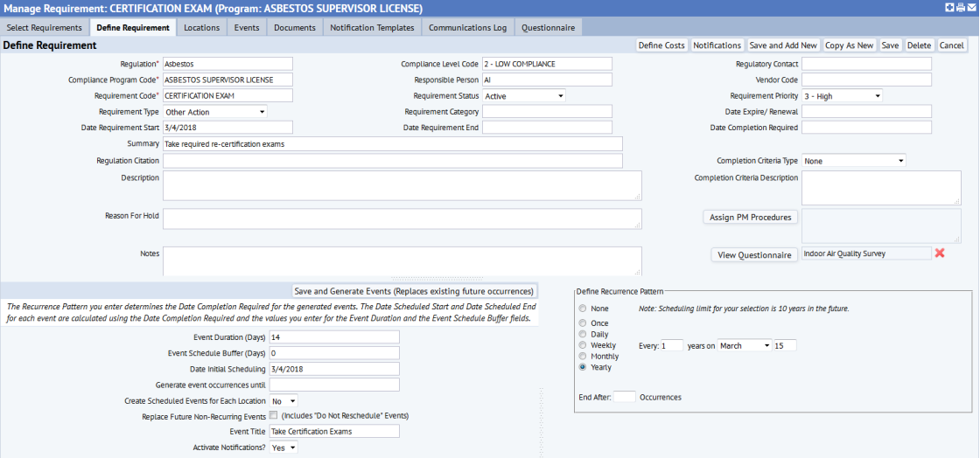The width and height of the screenshot is (980, 458).
Task: Enable Replace Future Non-Recurring Events checkbox
Action: [x=274, y=415]
